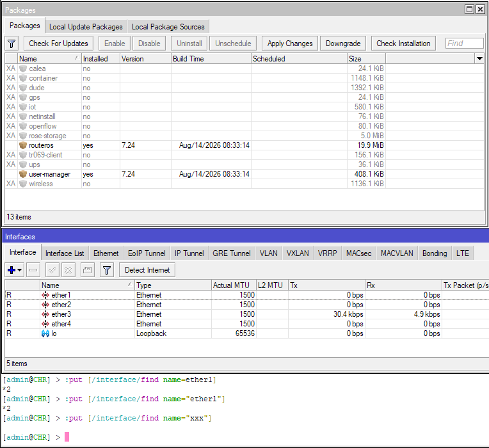489x448 pixels.
Task: Click the interface comment icon
Action: [x=87, y=270]
